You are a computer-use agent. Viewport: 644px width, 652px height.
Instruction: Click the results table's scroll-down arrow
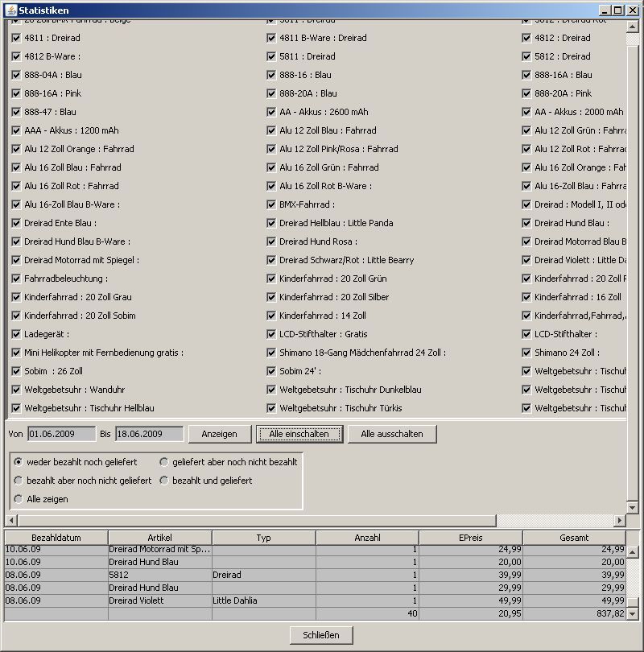633,613
